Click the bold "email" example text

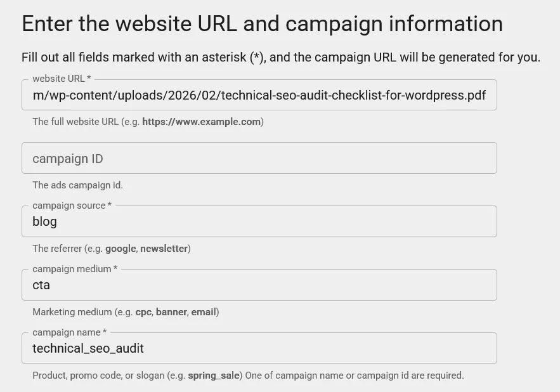203,312
